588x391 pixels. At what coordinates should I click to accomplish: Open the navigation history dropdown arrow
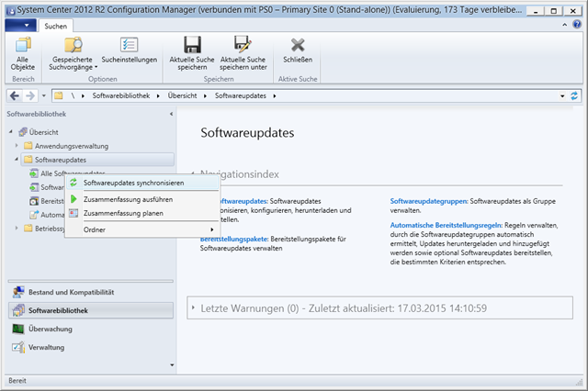point(44,95)
